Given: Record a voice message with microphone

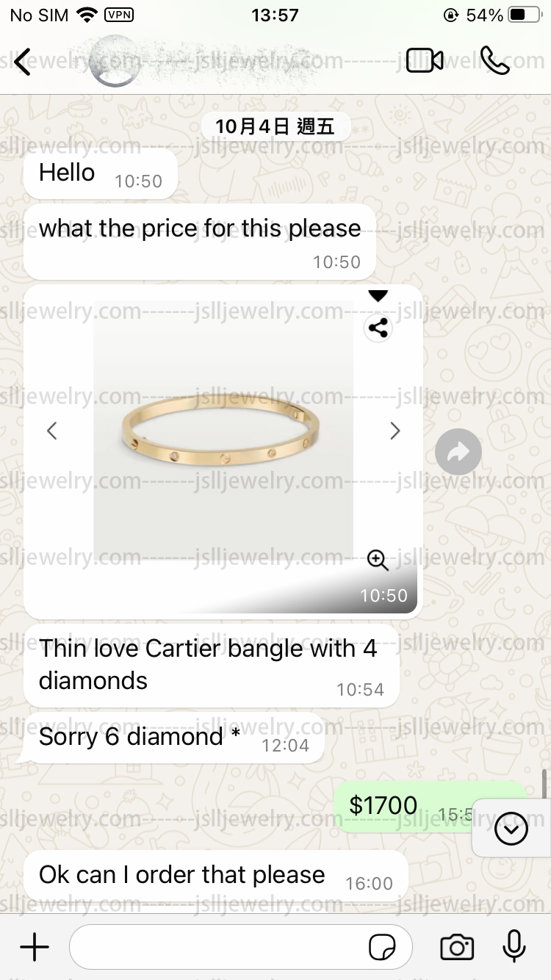Looking at the screenshot, I should (514, 947).
